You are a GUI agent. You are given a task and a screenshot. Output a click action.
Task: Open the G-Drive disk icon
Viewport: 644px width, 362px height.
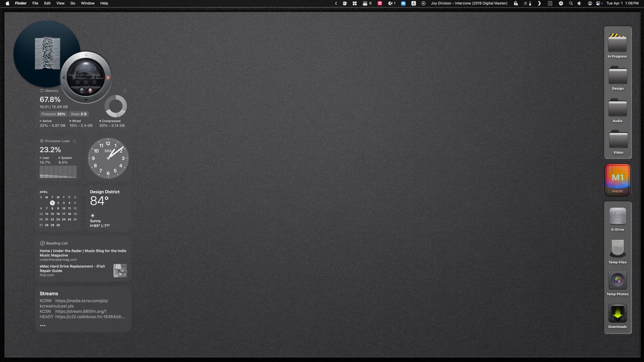(617, 216)
